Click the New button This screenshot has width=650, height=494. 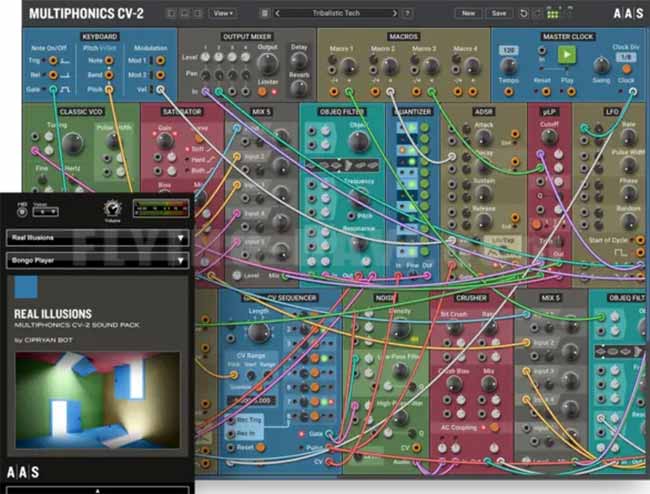click(x=468, y=13)
